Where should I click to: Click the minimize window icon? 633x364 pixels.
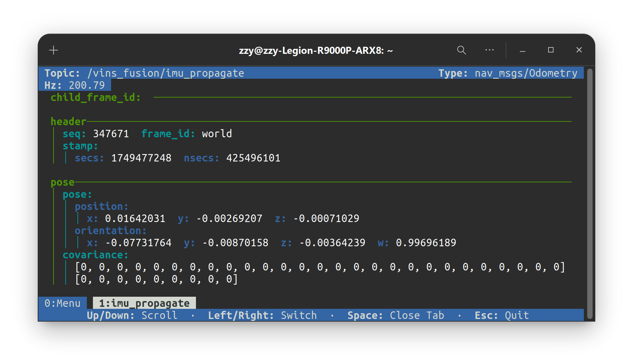[522, 50]
